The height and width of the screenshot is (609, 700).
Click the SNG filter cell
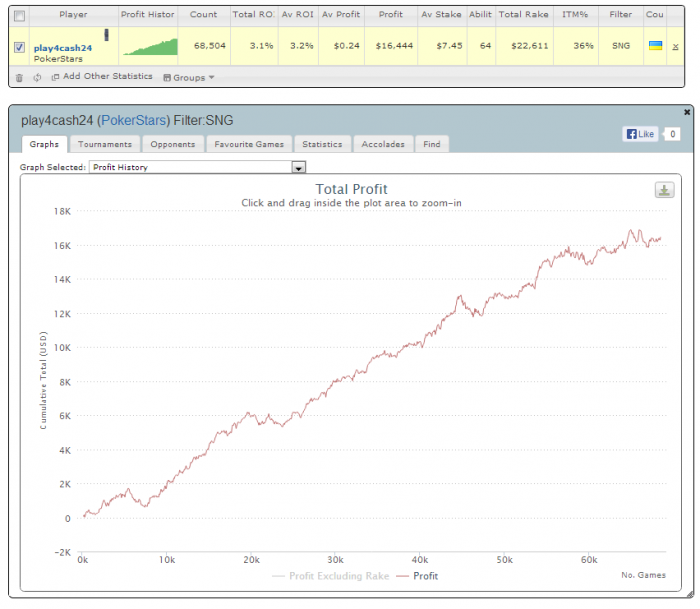pos(621,46)
